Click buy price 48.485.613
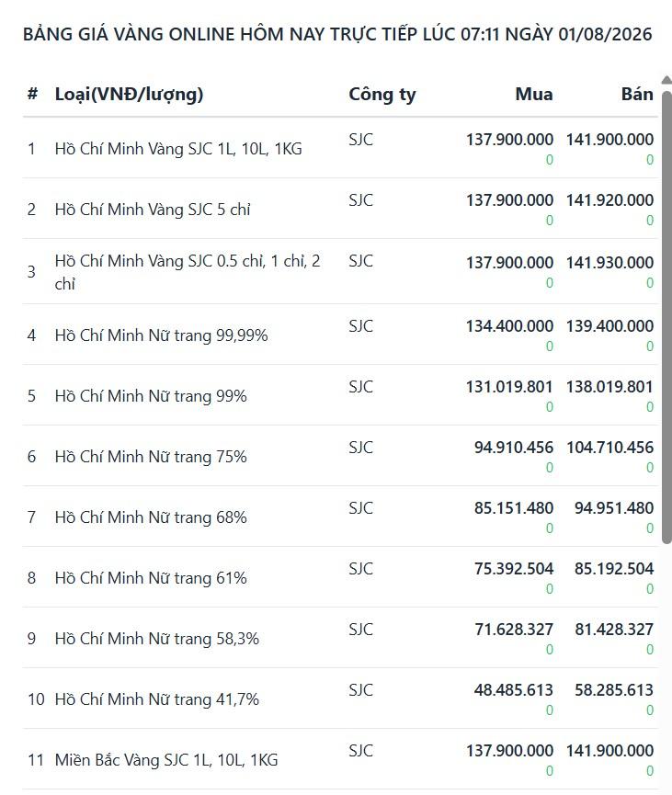 513,690
